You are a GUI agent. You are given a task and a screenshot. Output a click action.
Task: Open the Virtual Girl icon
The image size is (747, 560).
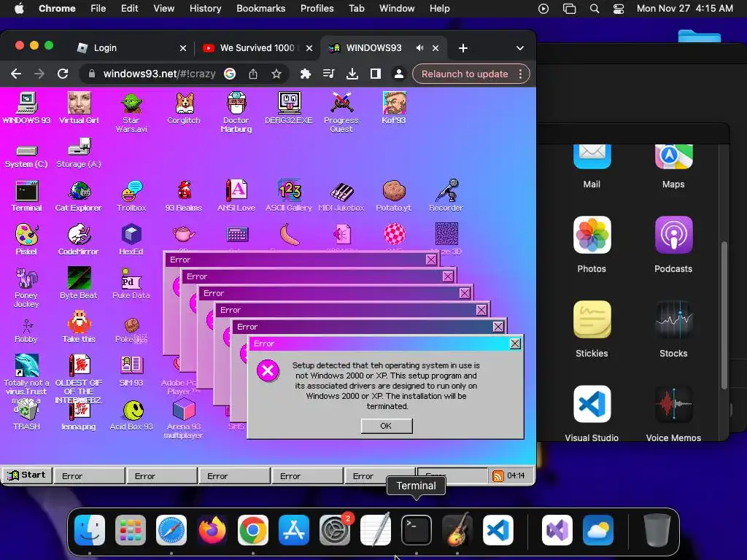coord(79,108)
